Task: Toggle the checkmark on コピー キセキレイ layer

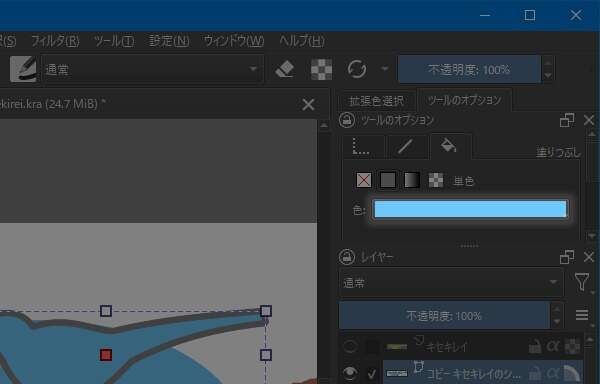Action: pyautogui.click(x=371, y=374)
